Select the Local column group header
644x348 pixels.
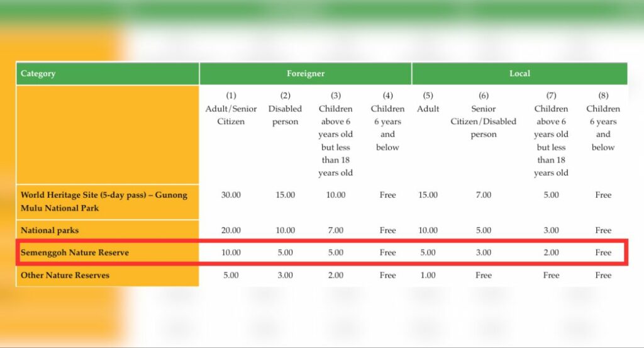(x=519, y=74)
